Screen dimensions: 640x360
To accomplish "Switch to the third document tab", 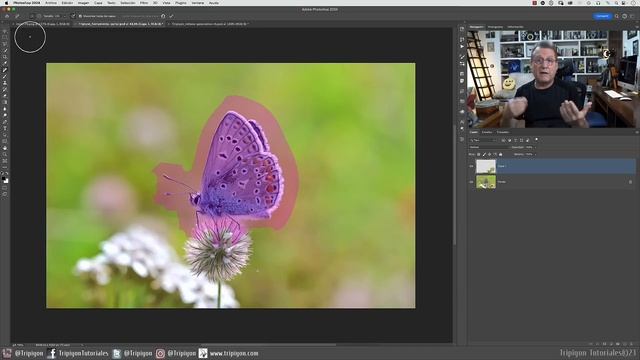I will (x=209, y=24).
